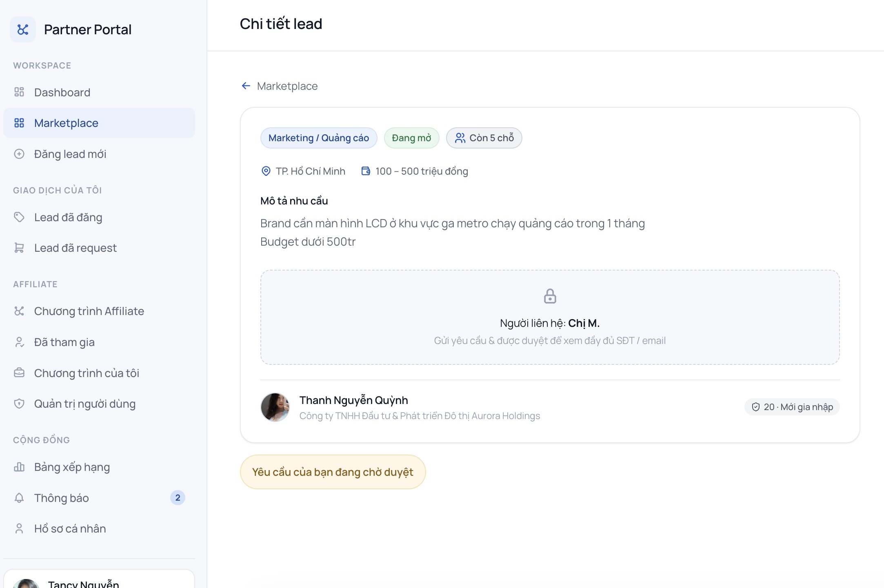Click the lock icon in contact box
Image resolution: width=884 pixels, height=588 pixels.
pyautogui.click(x=550, y=296)
